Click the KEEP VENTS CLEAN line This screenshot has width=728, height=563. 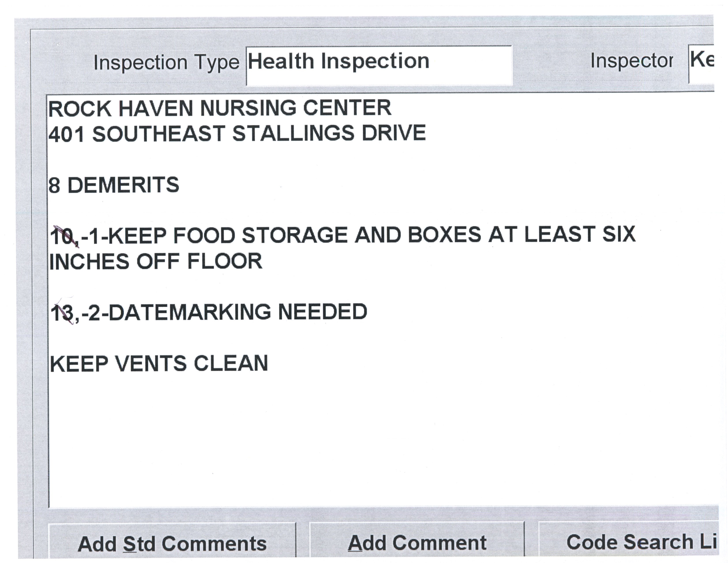click(x=159, y=364)
